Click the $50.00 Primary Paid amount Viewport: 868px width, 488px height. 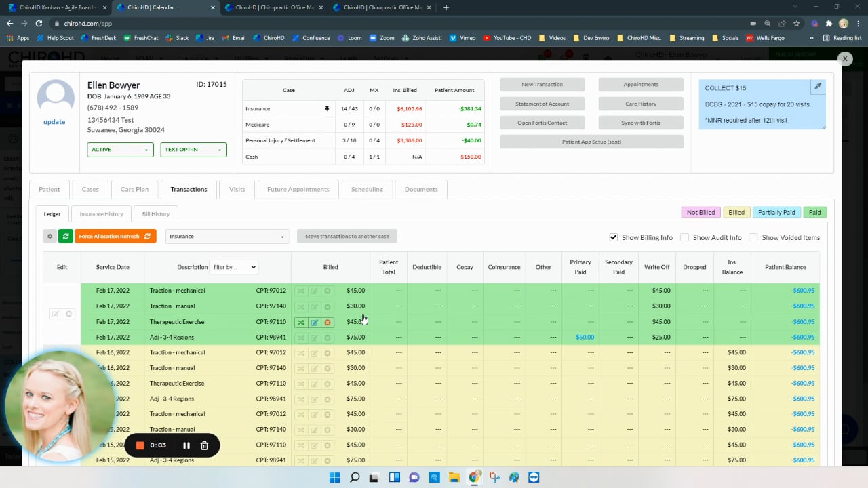(585, 337)
